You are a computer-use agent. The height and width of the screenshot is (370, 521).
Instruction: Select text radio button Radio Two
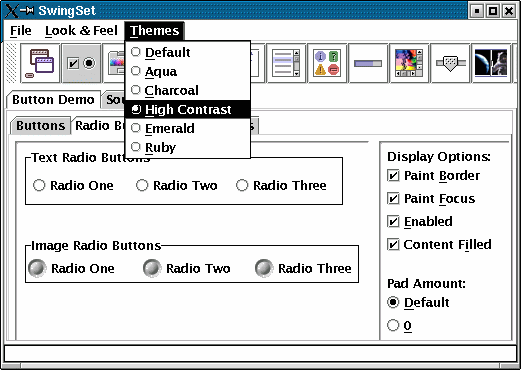click(x=177, y=185)
